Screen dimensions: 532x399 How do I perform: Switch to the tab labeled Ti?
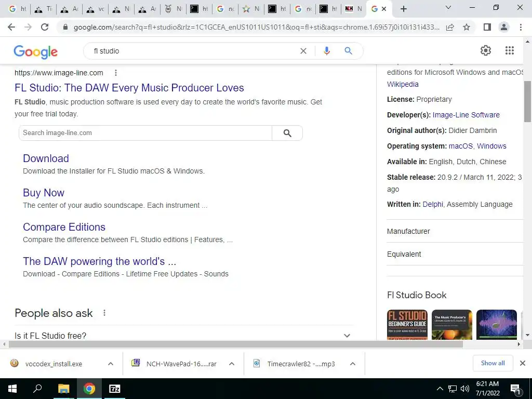pyautogui.click(x=44, y=9)
